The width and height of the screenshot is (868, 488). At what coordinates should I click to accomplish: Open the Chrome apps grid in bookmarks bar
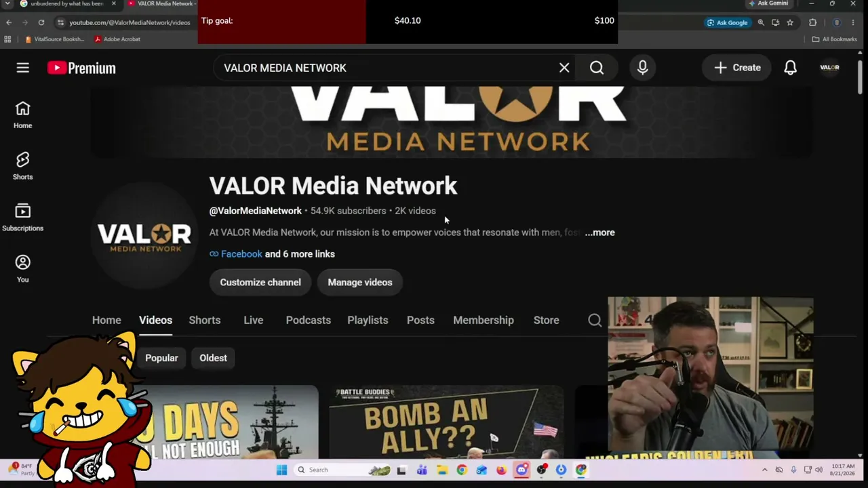pos(7,39)
